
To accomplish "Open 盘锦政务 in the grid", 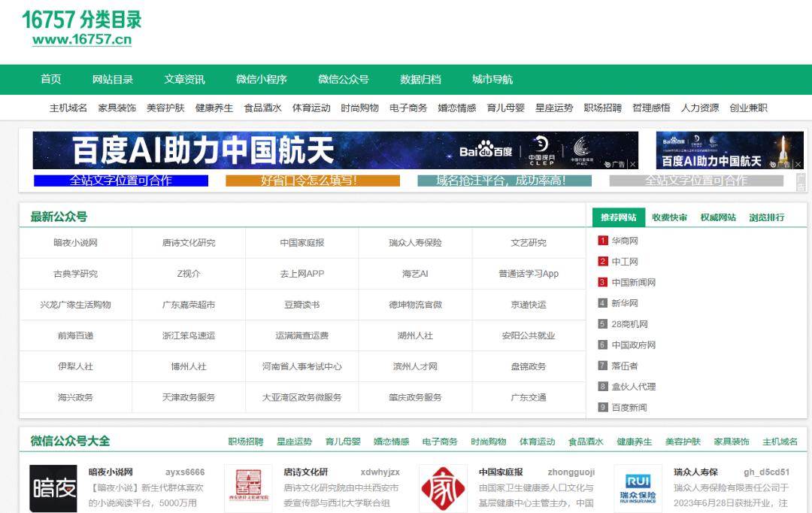I will tap(529, 366).
